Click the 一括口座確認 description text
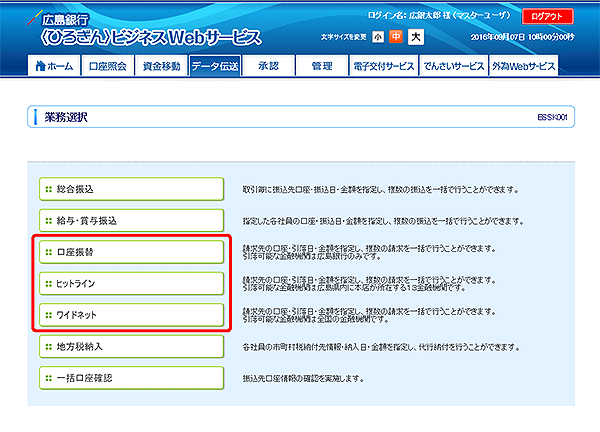This screenshot has height=432, width=600. 303,379
